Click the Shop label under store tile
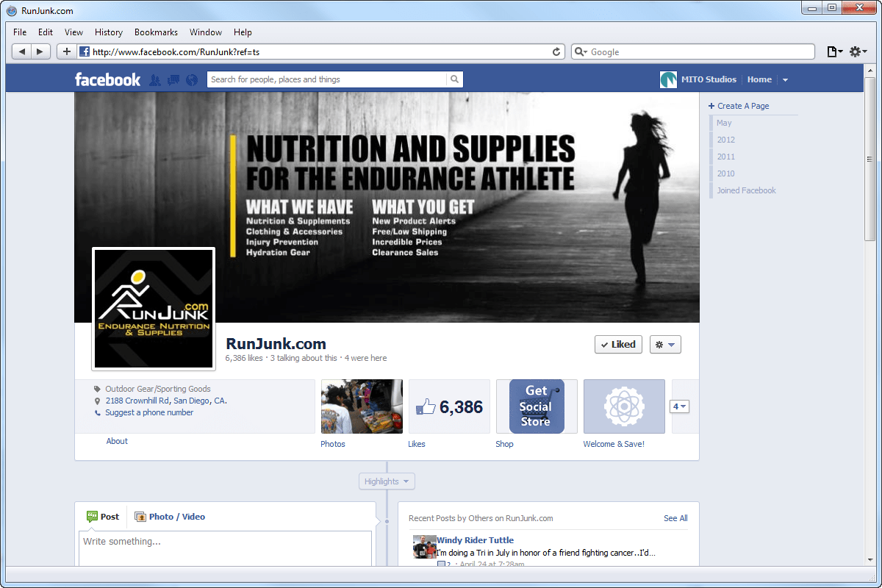The height and width of the screenshot is (588, 882). (504, 444)
